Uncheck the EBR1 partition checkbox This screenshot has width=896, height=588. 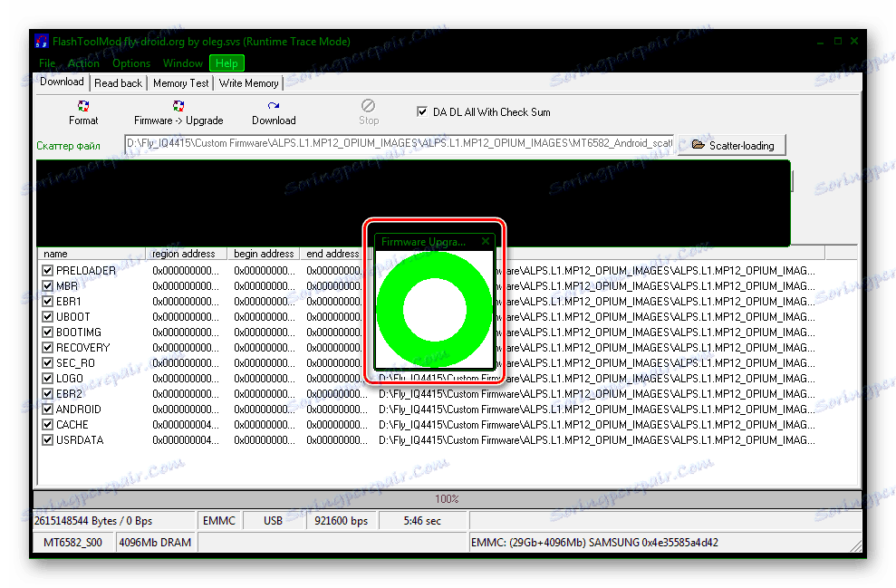47,301
